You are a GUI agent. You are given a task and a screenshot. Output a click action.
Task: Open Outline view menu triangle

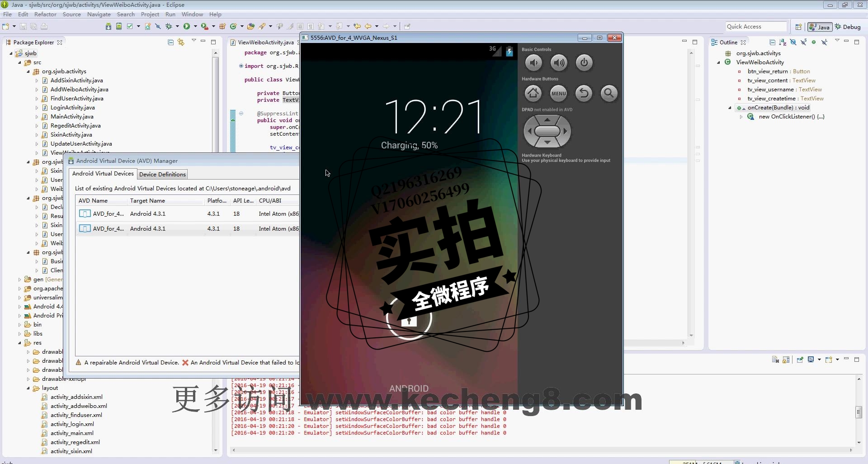[837, 41]
